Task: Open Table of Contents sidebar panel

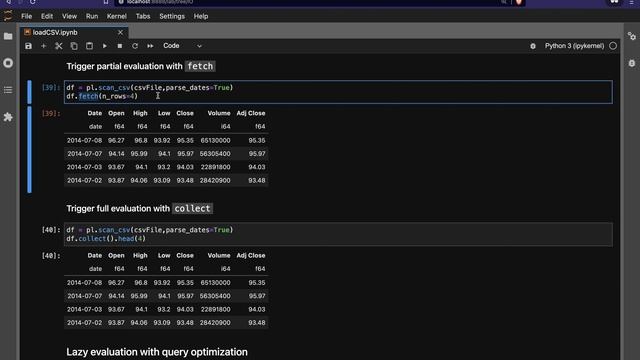Action: coord(8,90)
